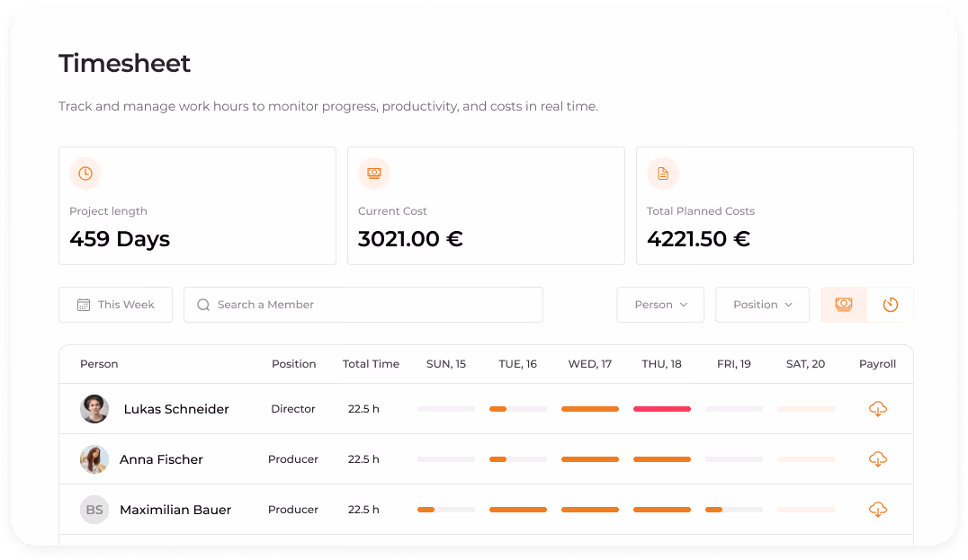Image resolution: width=968 pixels, height=560 pixels.
Task: Open the Person filter dropdown
Action: [660, 305]
